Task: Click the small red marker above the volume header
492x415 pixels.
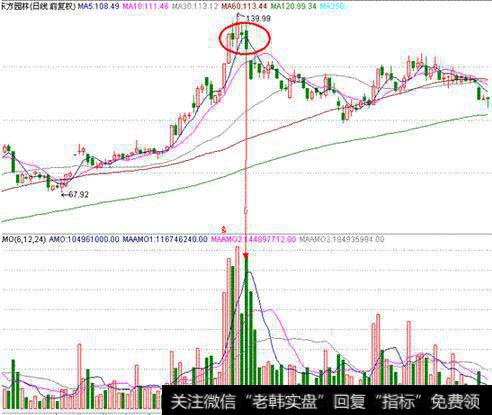Action: point(224,229)
